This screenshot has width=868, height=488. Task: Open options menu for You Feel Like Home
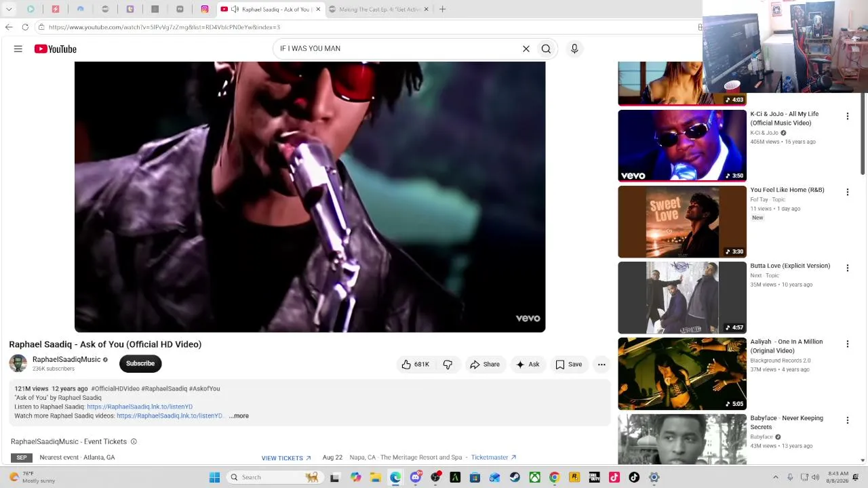tap(847, 192)
